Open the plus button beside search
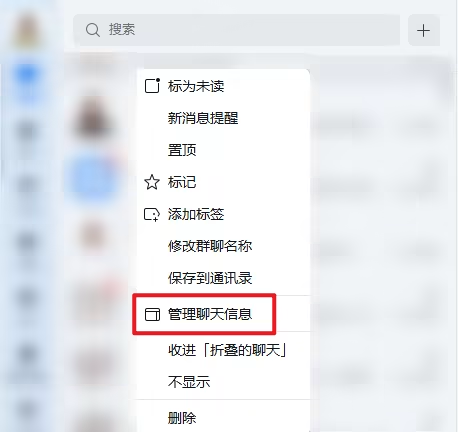This screenshot has width=458, height=432. (424, 30)
